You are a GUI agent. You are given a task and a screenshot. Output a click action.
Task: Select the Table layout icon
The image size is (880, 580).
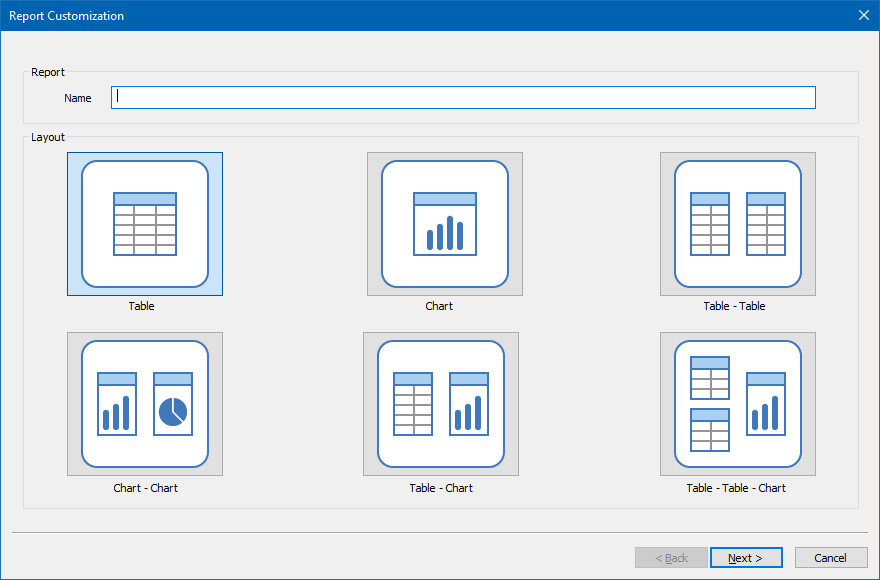pyautogui.click(x=145, y=223)
